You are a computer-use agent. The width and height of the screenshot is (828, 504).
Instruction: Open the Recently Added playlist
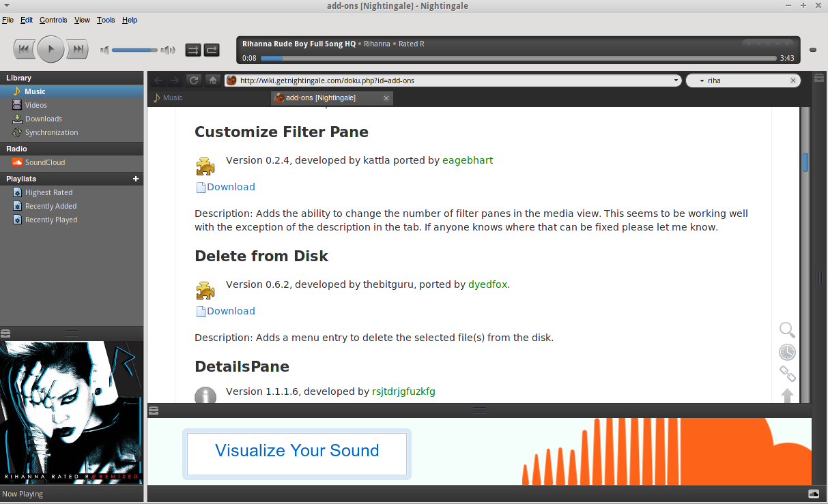point(72,206)
